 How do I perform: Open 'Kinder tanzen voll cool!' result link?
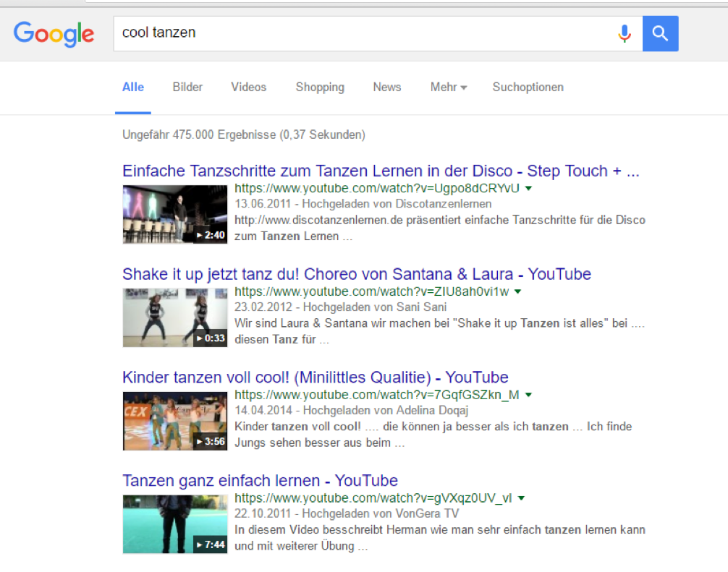point(315,377)
